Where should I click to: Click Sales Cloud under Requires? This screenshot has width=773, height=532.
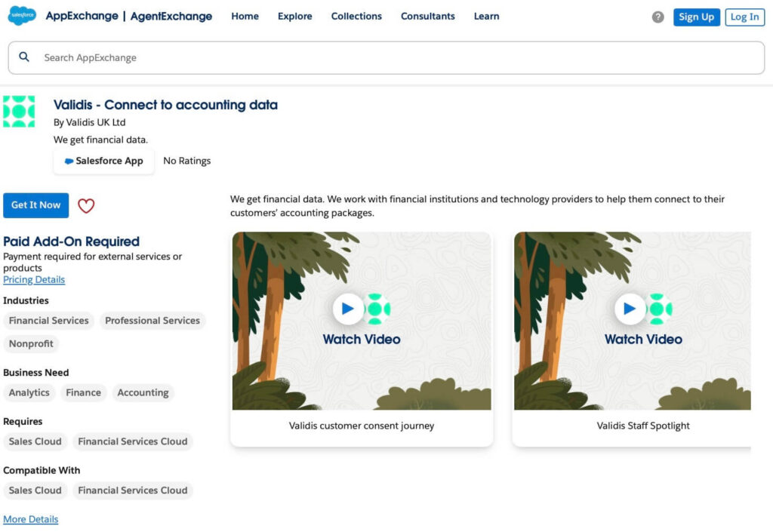pyautogui.click(x=35, y=441)
